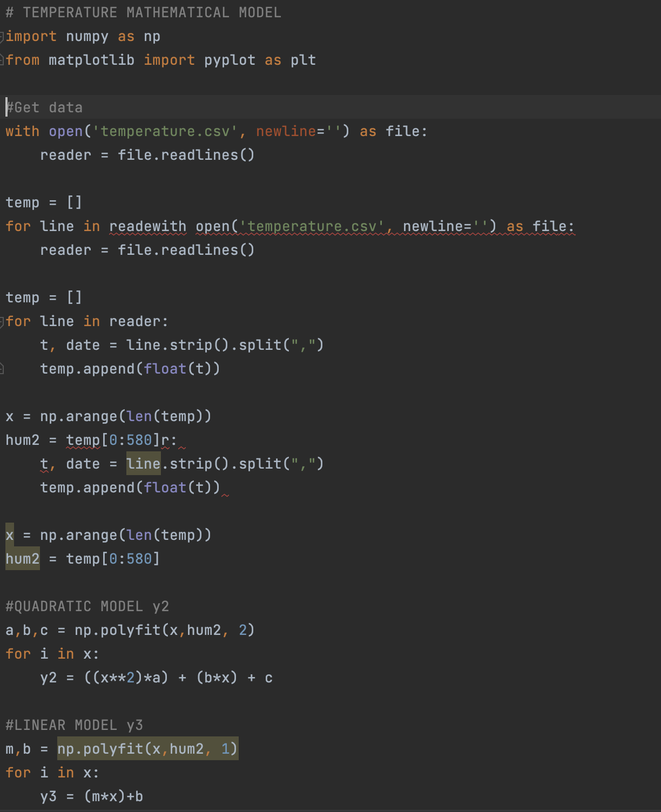Click 'm,b' in the linear polyfit line
This screenshot has height=812, width=661.
point(18,749)
